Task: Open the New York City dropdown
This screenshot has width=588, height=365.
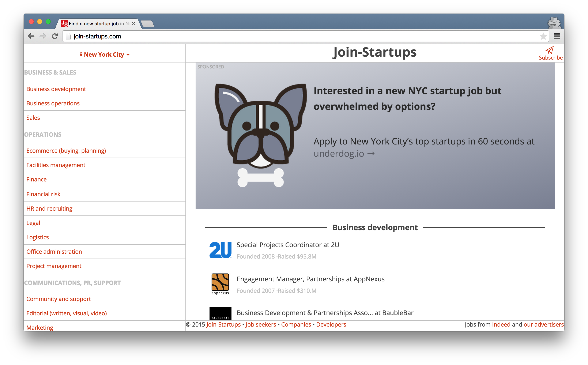Action: click(105, 54)
